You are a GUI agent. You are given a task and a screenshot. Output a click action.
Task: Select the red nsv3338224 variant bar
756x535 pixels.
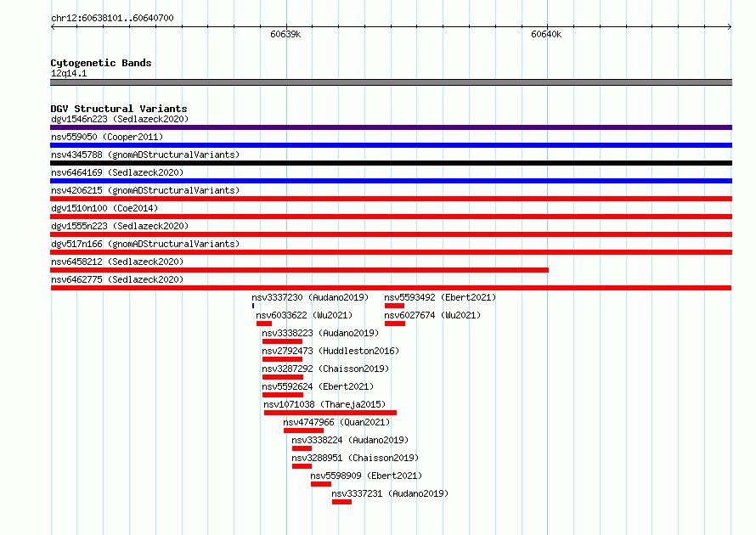[302, 448]
